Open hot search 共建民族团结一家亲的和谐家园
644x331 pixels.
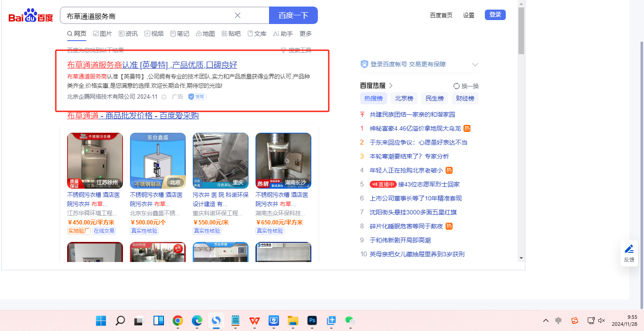click(412, 114)
